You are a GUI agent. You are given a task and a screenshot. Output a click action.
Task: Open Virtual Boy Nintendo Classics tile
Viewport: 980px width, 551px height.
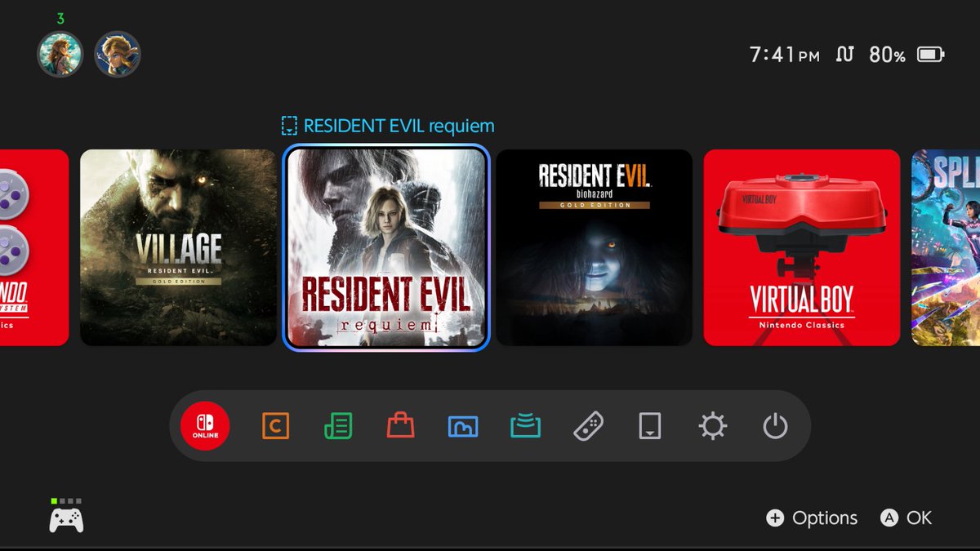802,247
